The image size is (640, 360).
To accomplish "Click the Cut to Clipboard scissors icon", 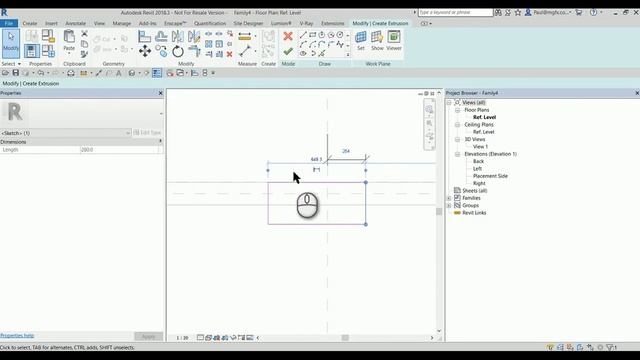I will point(84,33).
